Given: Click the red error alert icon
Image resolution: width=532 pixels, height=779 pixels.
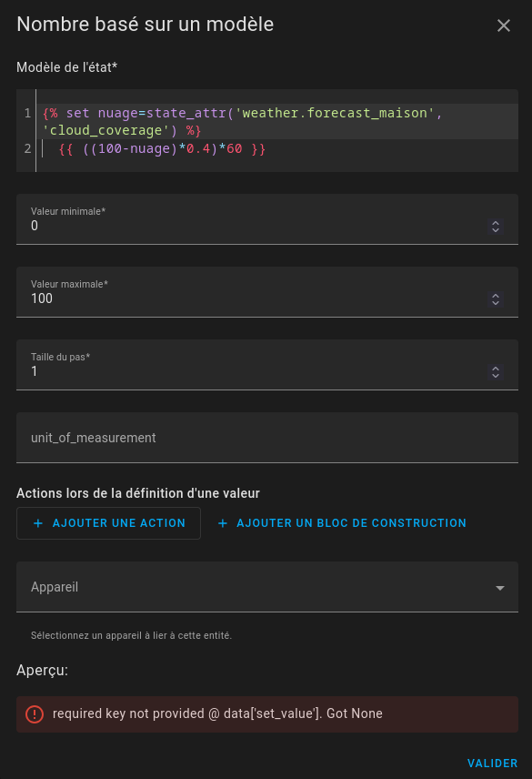Looking at the screenshot, I should (x=35, y=714).
